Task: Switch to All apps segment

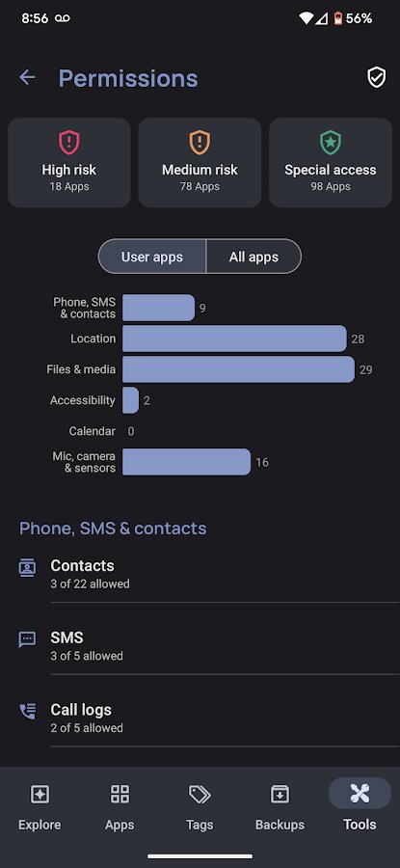Action: coord(253,257)
